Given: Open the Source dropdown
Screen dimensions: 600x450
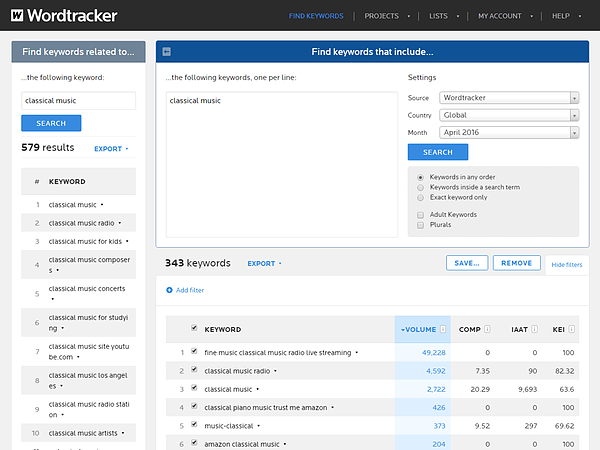Looking at the screenshot, I should (509, 98).
